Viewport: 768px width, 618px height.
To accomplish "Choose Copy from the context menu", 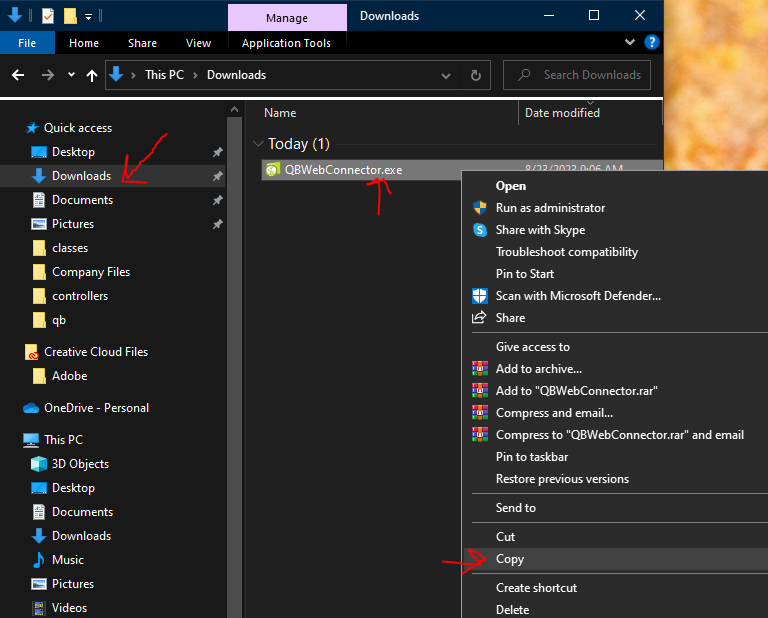I will point(510,560).
